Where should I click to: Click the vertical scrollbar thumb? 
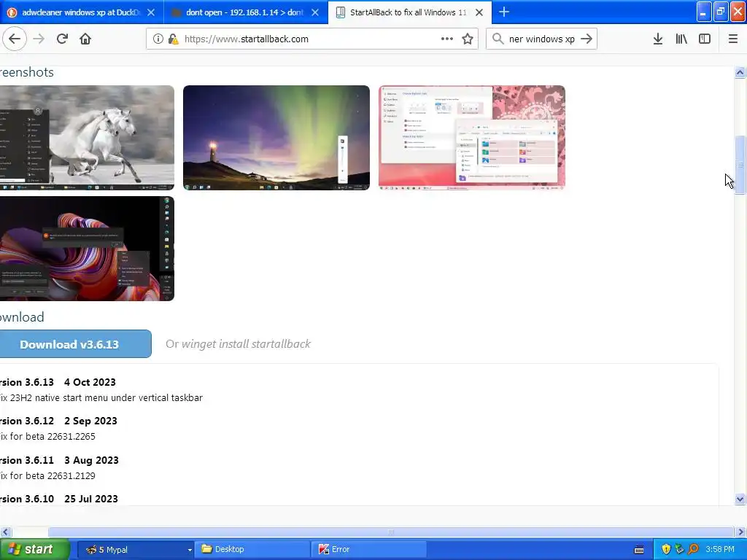(x=740, y=166)
